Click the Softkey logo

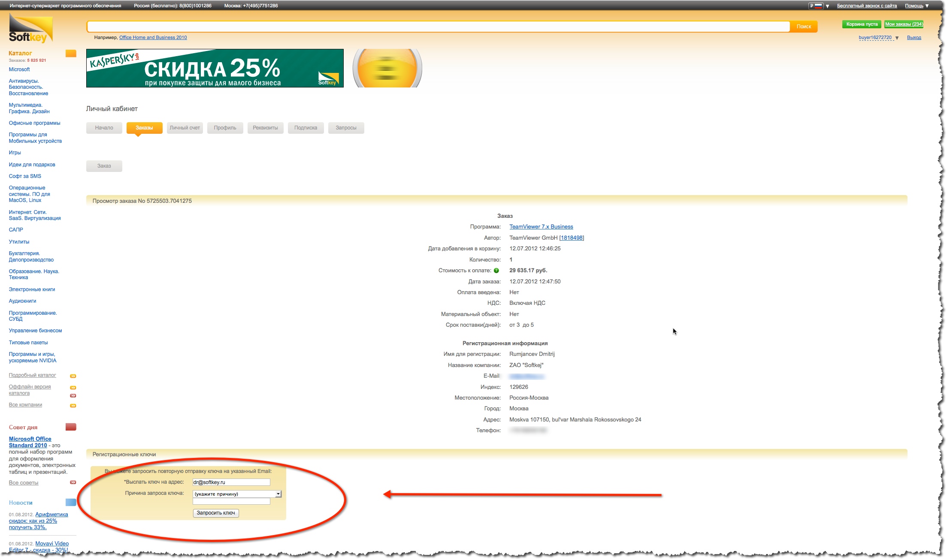click(x=30, y=28)
